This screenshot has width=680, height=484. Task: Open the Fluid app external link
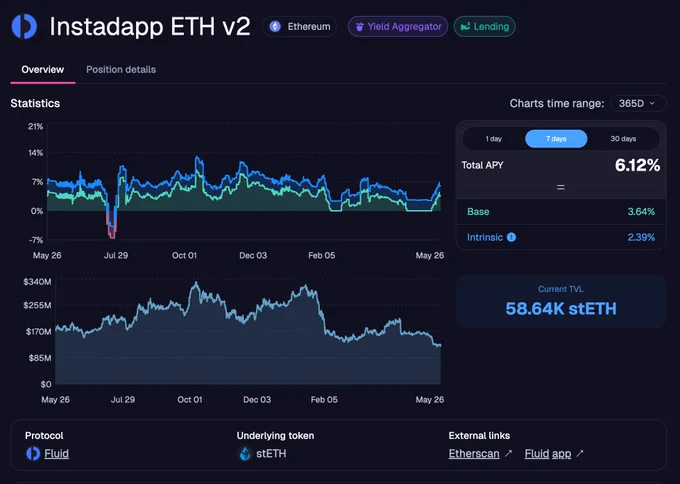[x=548, y=454]
